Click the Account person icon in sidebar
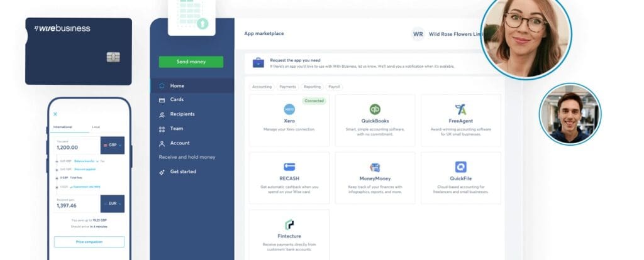The image size is (644, 260). click(x=162, y=144)
